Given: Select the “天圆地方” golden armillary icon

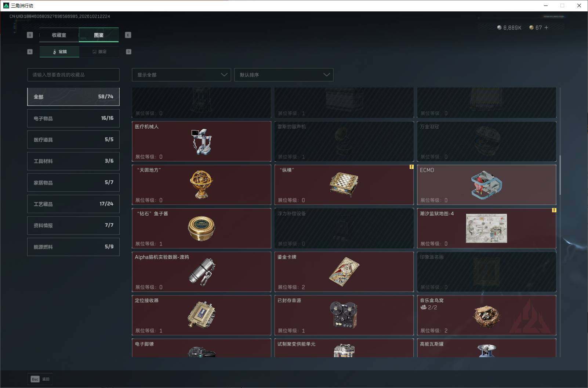Looking at the screenshot, I should coord(201,184).
